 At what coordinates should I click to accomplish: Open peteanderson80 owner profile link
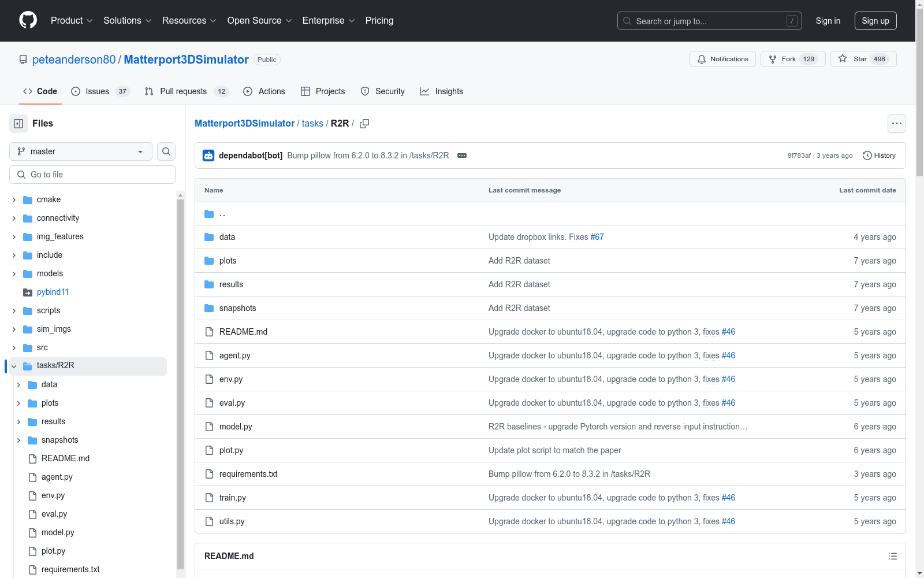click(x=74, y=60)
